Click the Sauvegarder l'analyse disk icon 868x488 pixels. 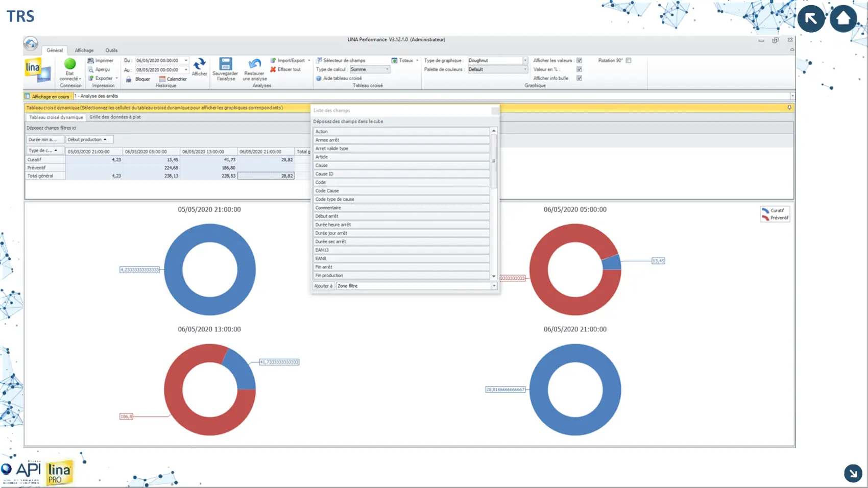[x=225, y=64]
